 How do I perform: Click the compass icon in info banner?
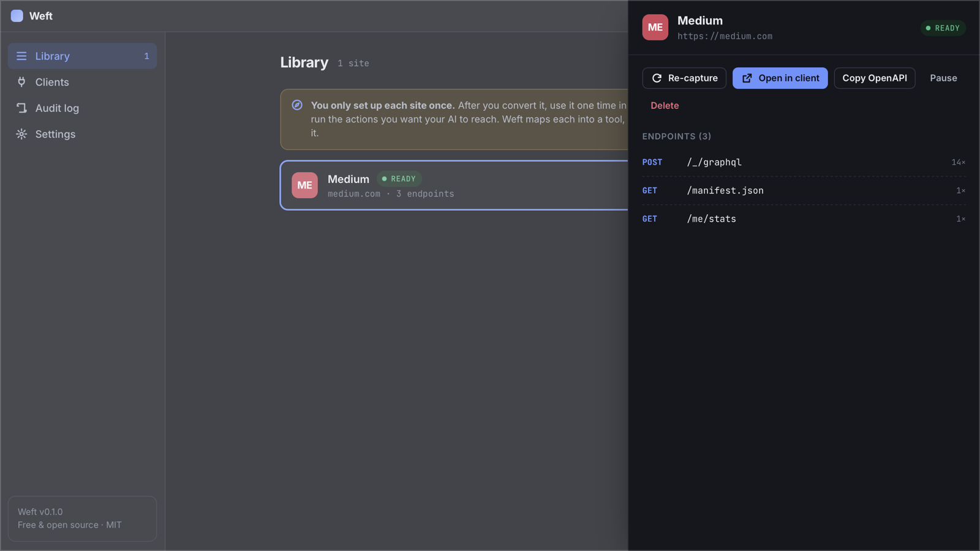click(x=297, y=105)
